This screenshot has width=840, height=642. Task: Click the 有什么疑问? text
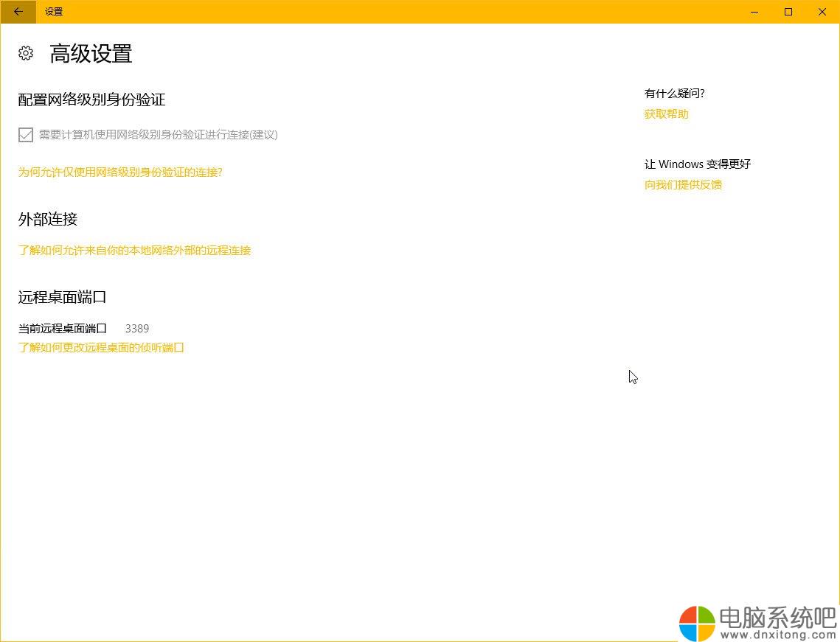675,93
